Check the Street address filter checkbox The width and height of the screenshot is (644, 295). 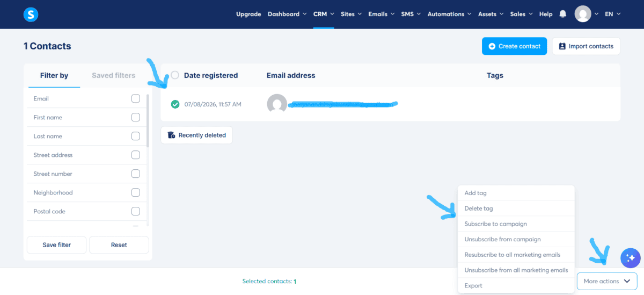click(x=136, y=155)
